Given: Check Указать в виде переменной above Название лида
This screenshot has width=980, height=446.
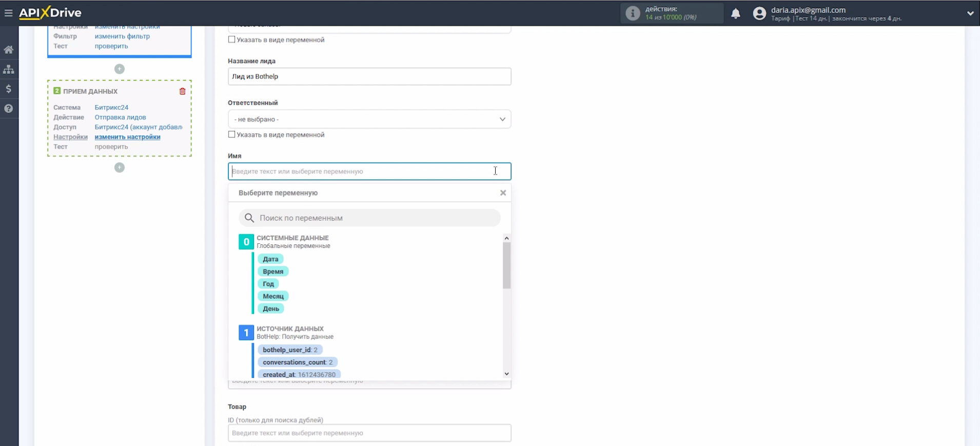Looking at the screenshot, I should (x=232, y=40).
